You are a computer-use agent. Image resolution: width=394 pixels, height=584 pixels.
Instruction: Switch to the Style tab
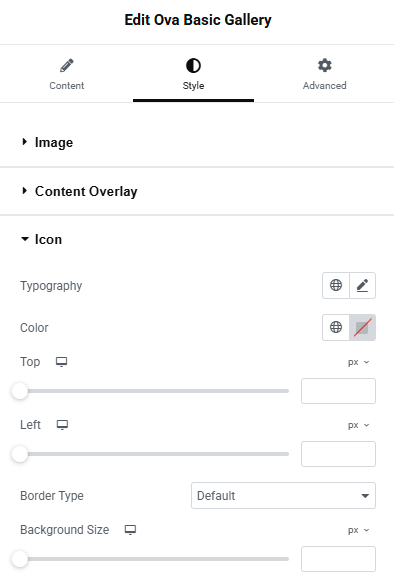pyautogui.click(x=193, y=74)
